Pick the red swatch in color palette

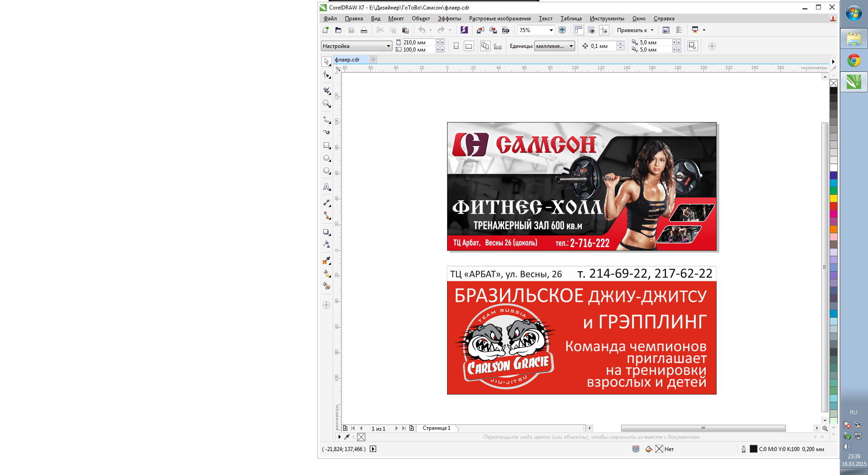tap(834, 206)
